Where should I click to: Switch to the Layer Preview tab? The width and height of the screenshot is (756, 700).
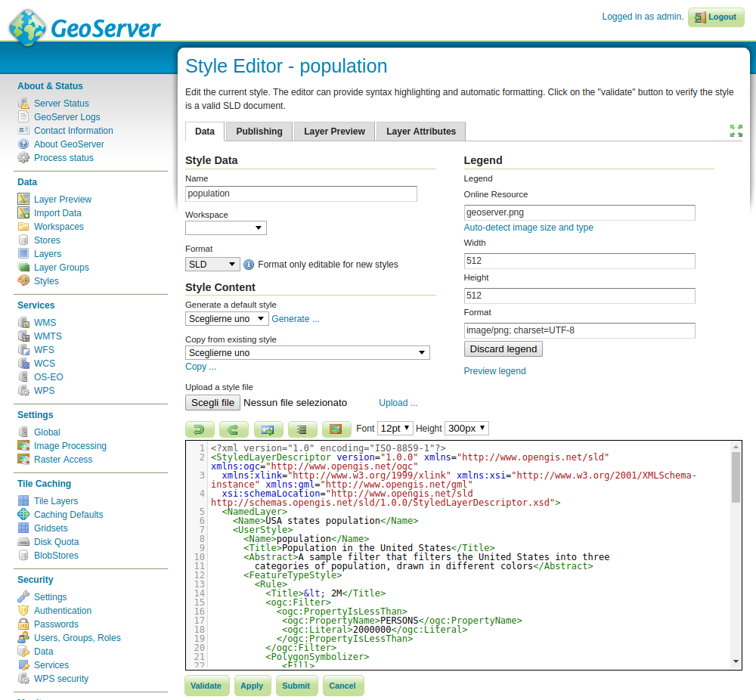tap(335, 131)
